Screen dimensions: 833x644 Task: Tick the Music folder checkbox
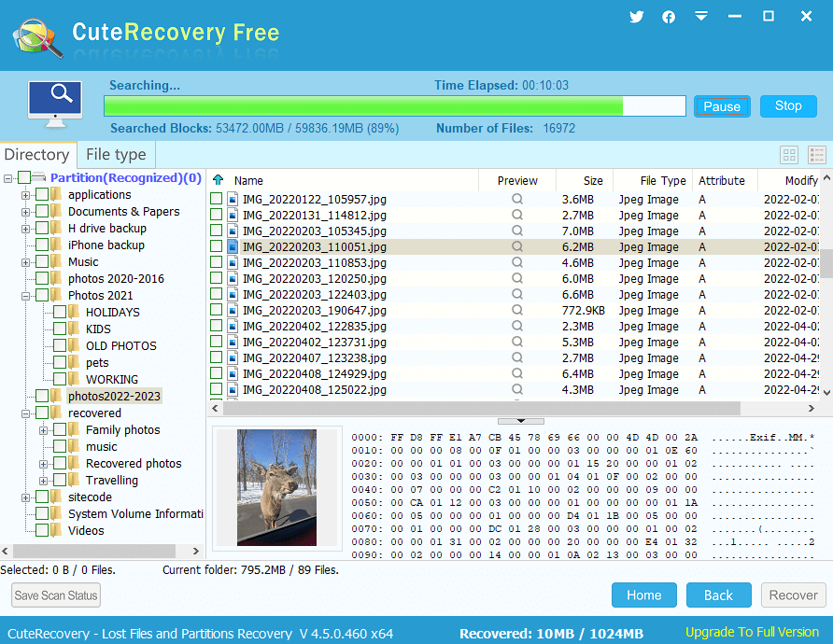coord(41,262)
